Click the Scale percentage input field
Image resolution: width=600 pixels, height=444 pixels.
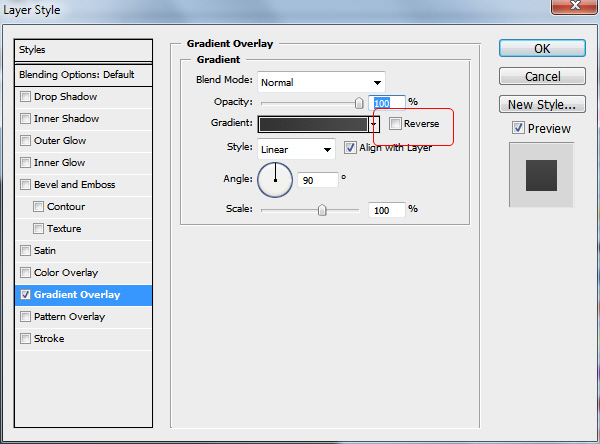click(386, 210)
